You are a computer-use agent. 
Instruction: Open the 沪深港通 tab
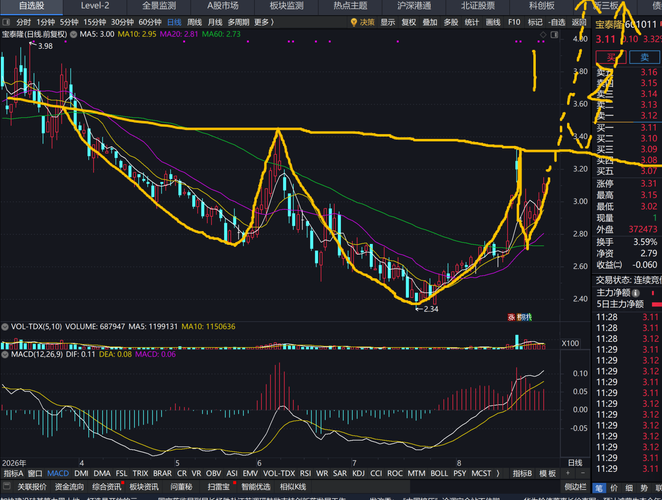[x=414, y=6]
